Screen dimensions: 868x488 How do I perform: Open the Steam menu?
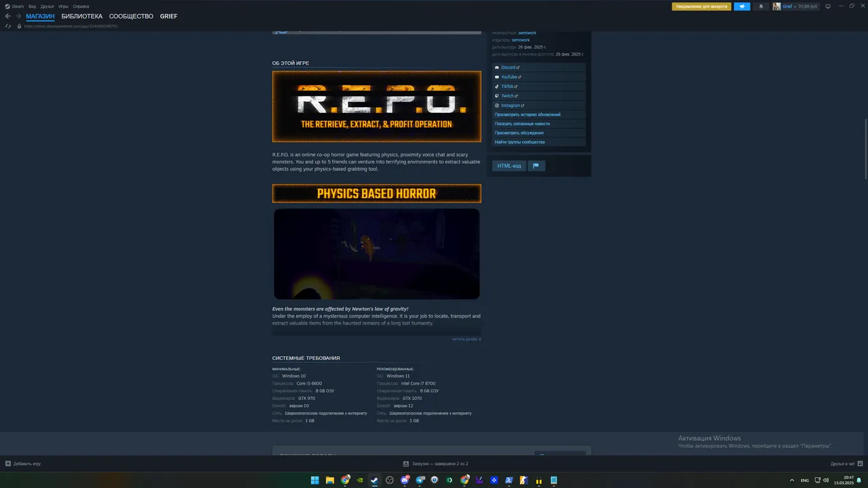18,6
